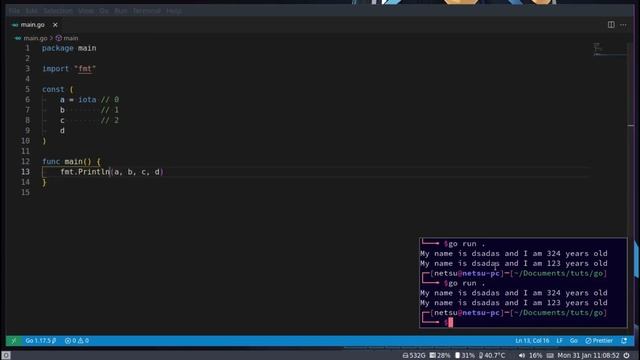Click line number 5 in gutter
Image resolution: width=640 pixels, height=360 pixels.
[27, 89]
